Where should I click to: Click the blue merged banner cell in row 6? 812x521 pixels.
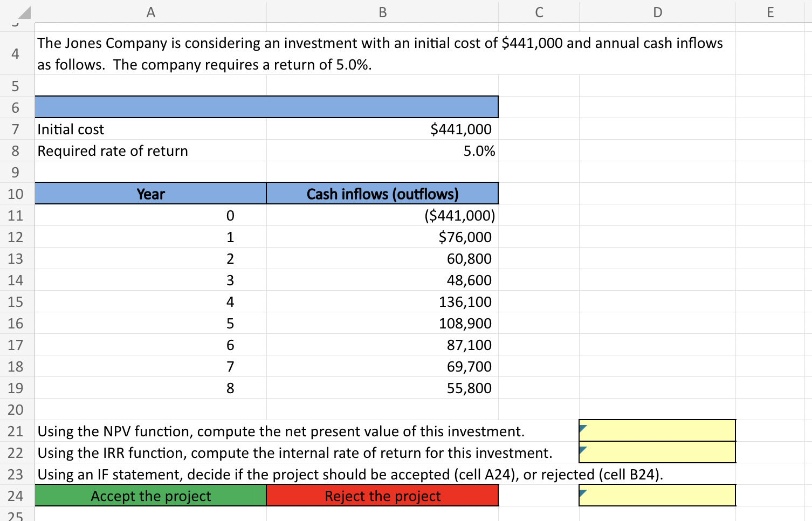pyautogui.click(x=266, y=107)
